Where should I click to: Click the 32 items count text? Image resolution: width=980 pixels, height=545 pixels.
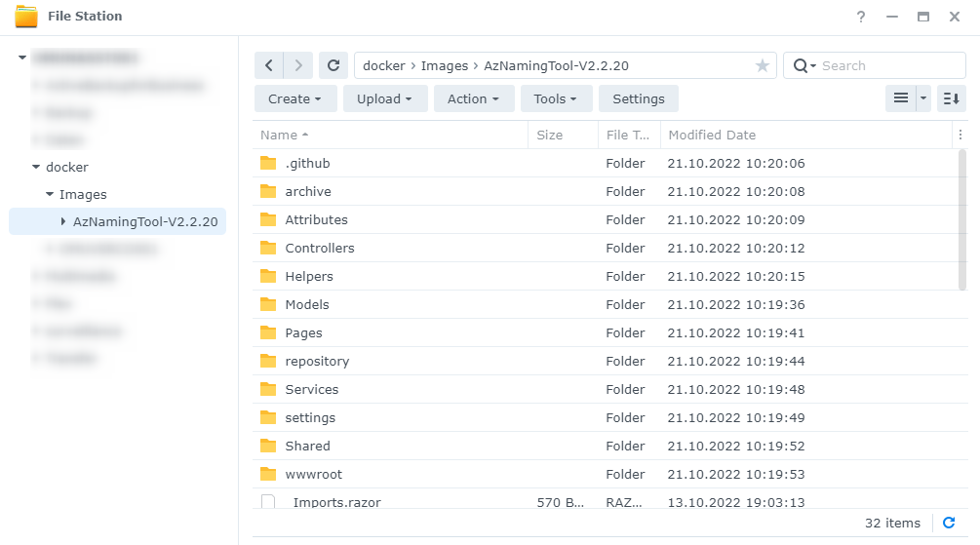[892, 524]
